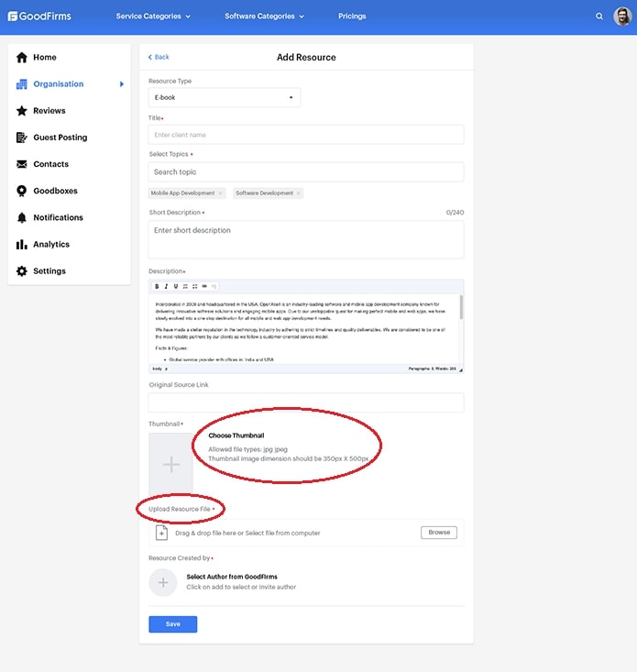Toggle underline in description editor
637x672 pixels.
tap(176, 286)
